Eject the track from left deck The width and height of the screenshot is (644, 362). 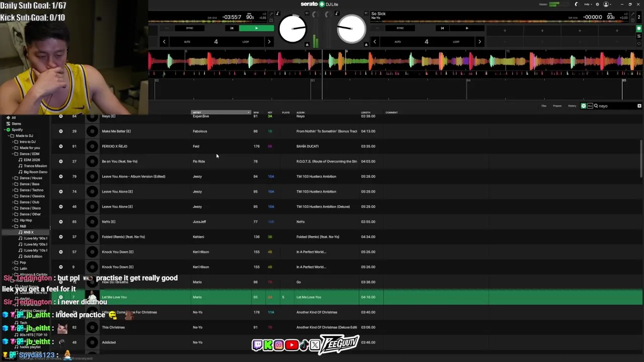tap(307, 45)
